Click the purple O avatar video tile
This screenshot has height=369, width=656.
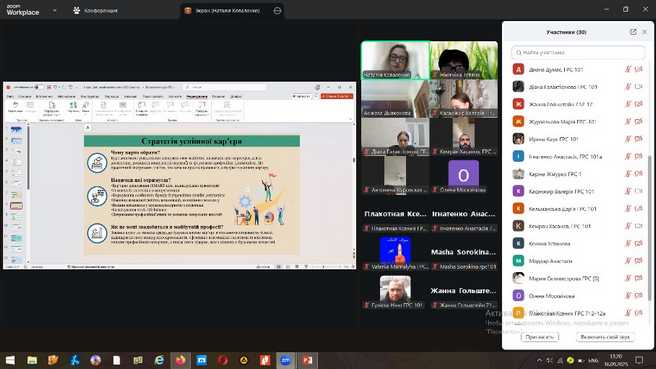(464, 176)
